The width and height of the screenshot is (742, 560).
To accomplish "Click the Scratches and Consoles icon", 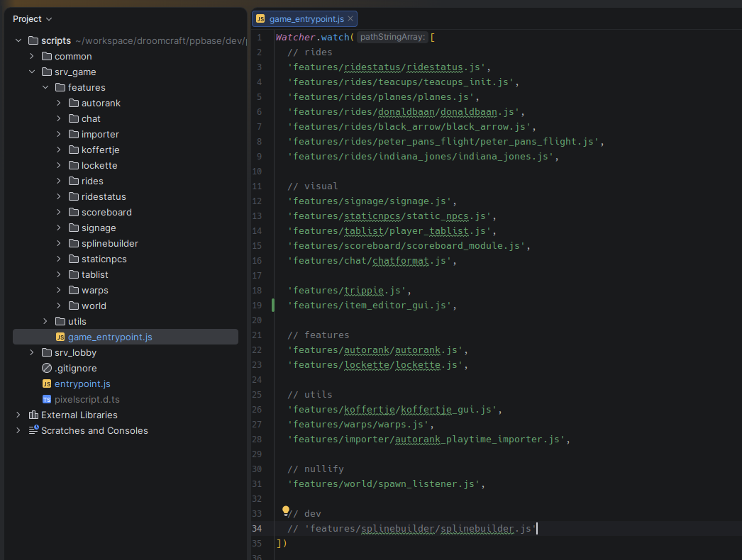I will coord(33,430).
